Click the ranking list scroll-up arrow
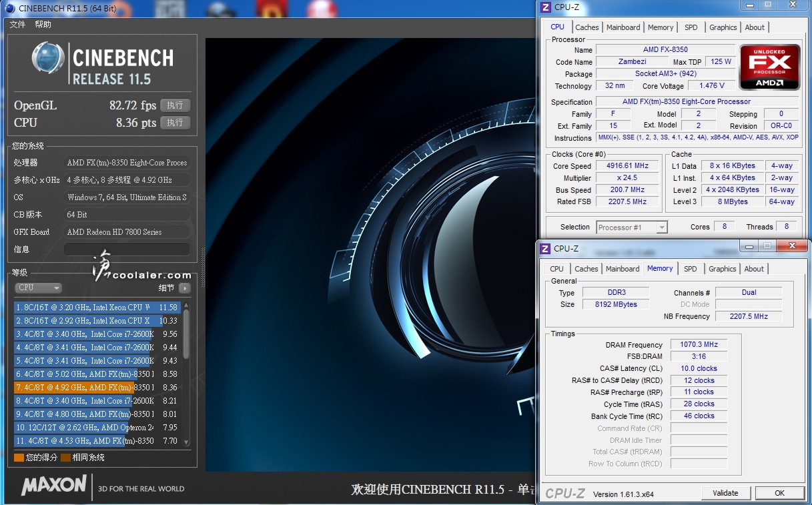This screenshot has height=505, width=812. (186, 306)
